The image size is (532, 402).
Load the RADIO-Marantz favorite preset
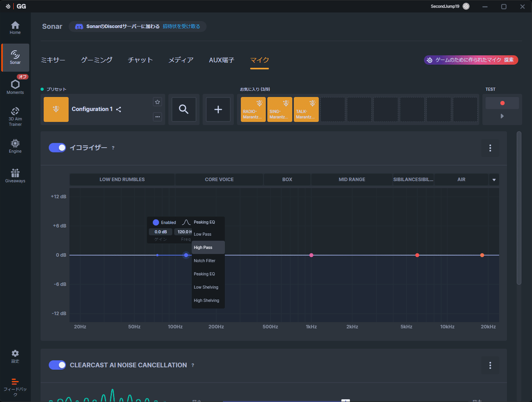pos(253,109)
